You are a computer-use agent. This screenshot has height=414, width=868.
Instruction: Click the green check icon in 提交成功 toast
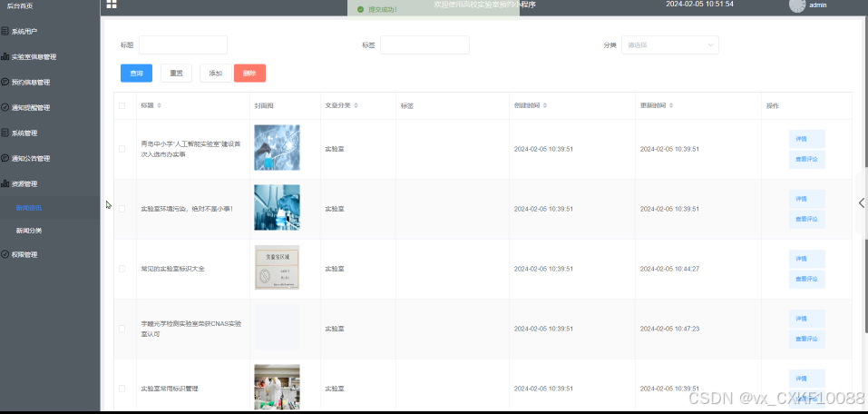click(360, 9)
